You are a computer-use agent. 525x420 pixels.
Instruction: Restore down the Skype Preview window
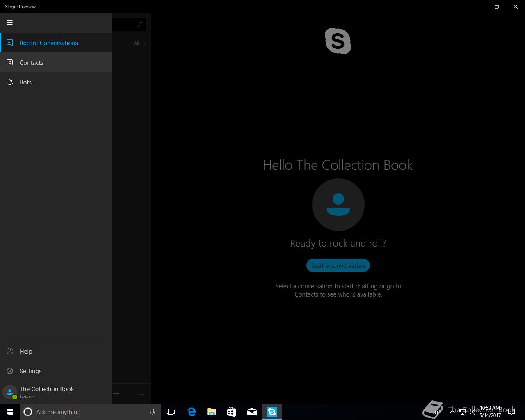coord(497,7)
